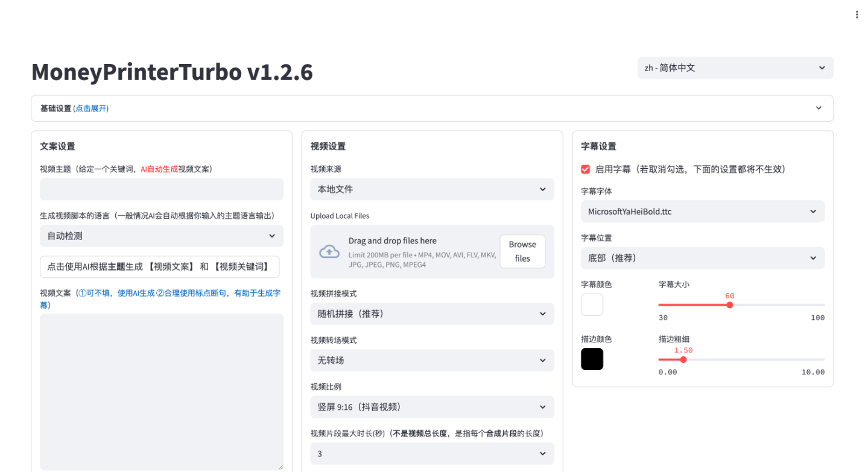Click the 视频主题 input field
868x472 pixels.
pos(162,189)
